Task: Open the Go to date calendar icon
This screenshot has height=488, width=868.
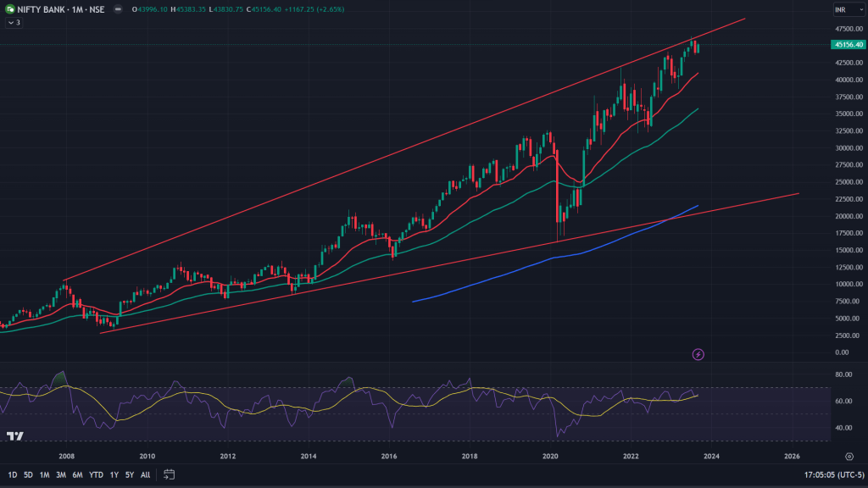Action: point(169,474)
